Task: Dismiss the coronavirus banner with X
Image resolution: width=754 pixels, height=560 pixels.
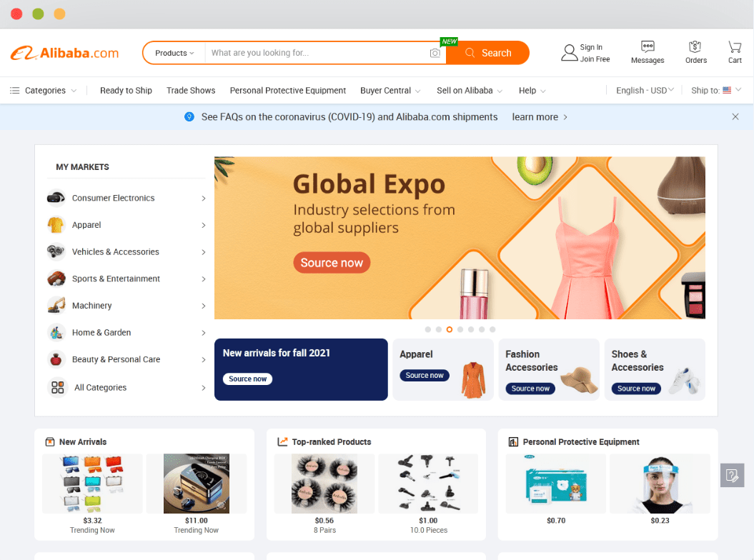Action: point(735,117)
